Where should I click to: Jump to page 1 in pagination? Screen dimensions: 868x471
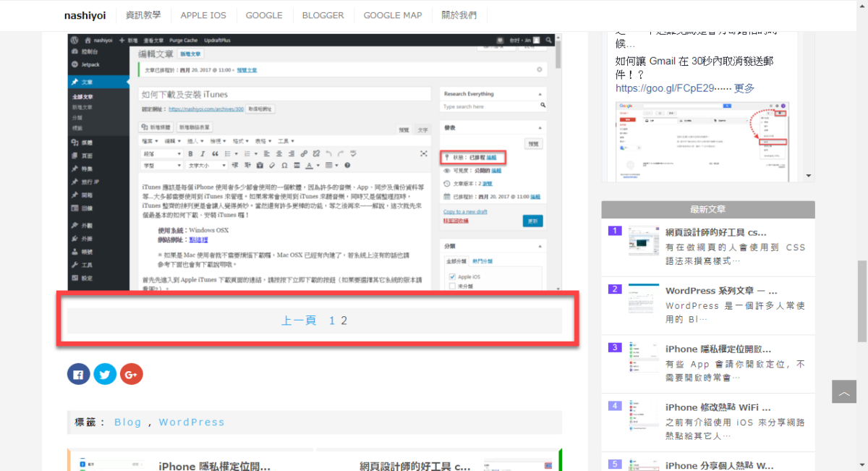click(x=332, y=321)
